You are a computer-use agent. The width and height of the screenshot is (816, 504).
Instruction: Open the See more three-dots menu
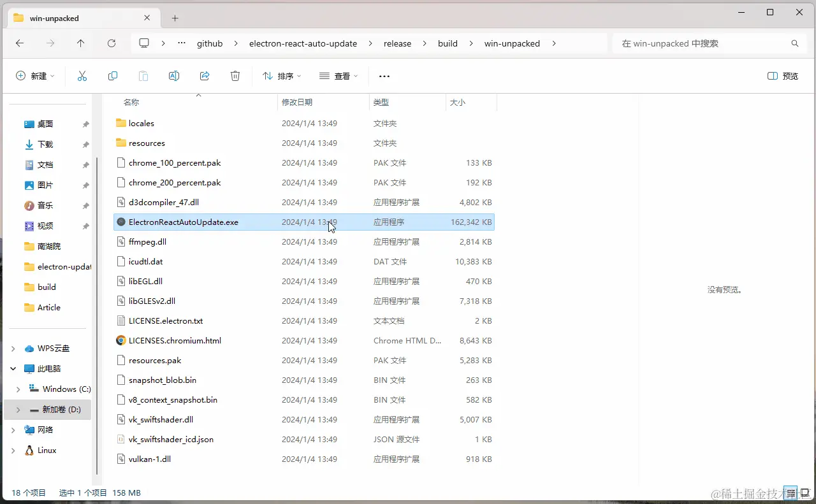tap(384, 76)
